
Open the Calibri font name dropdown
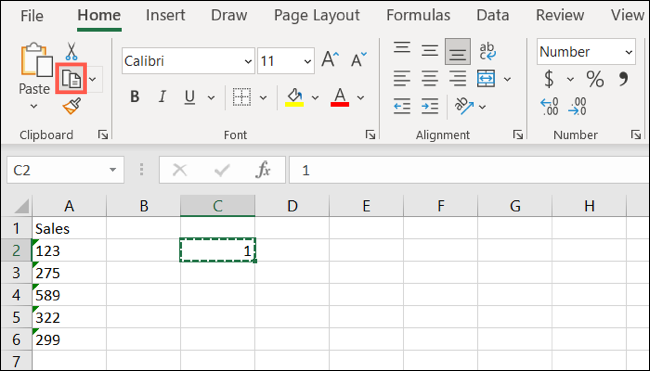(248, 61)
